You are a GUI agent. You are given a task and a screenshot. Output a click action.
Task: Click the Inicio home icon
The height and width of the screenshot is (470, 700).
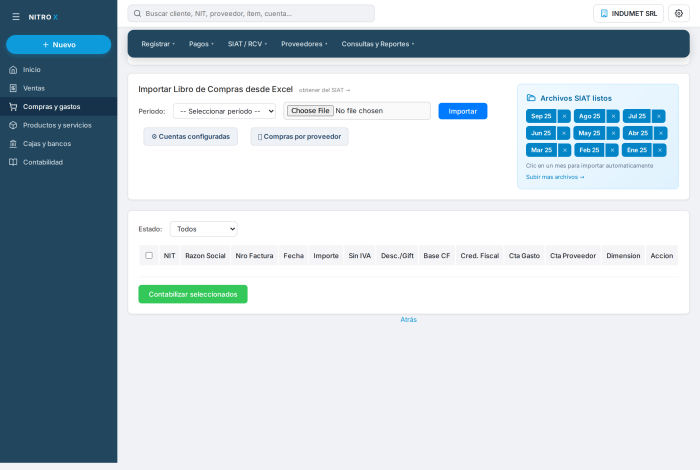click(x=13, y=70)
